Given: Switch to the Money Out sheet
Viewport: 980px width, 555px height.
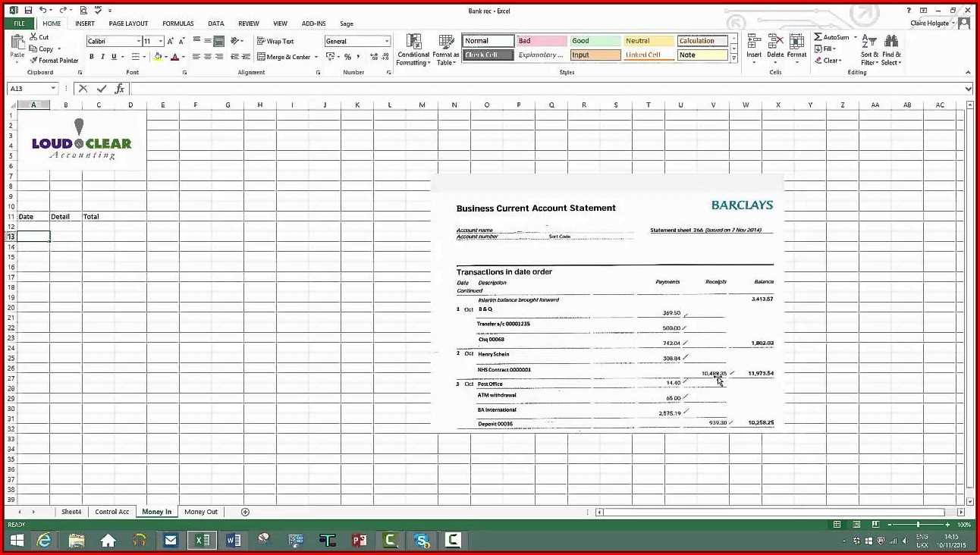Looking at the screenshot, I should 200,512.
